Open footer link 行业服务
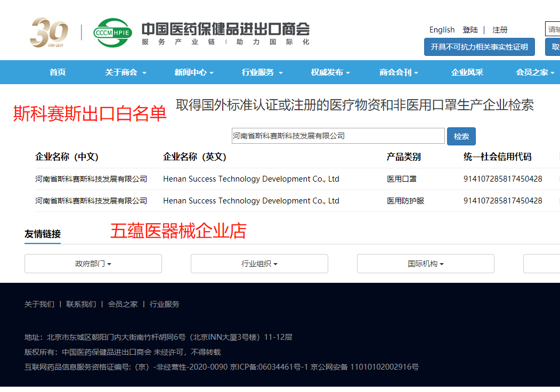Screen dimensions: 560x392 (164, 304)
